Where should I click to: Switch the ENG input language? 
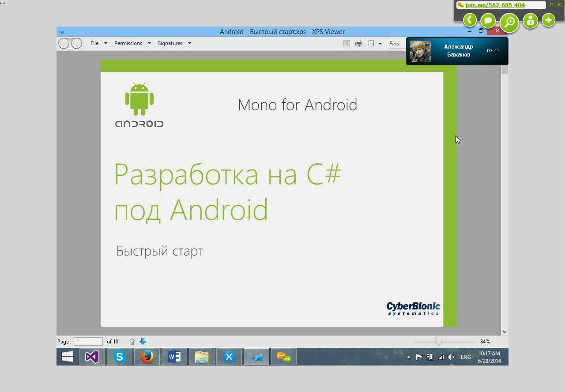tap(466, 357)
